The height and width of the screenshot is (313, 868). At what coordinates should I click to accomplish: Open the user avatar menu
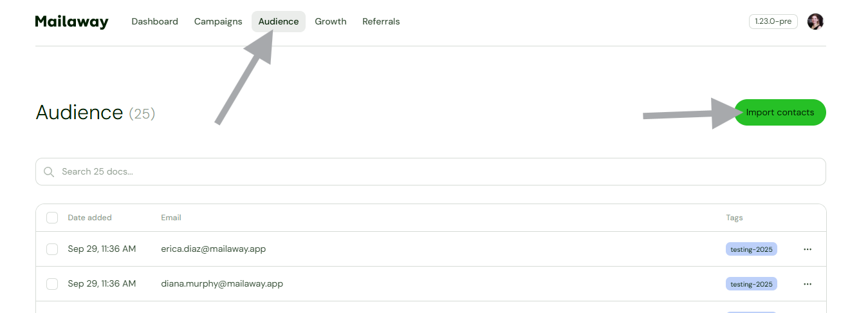(815, 21)
